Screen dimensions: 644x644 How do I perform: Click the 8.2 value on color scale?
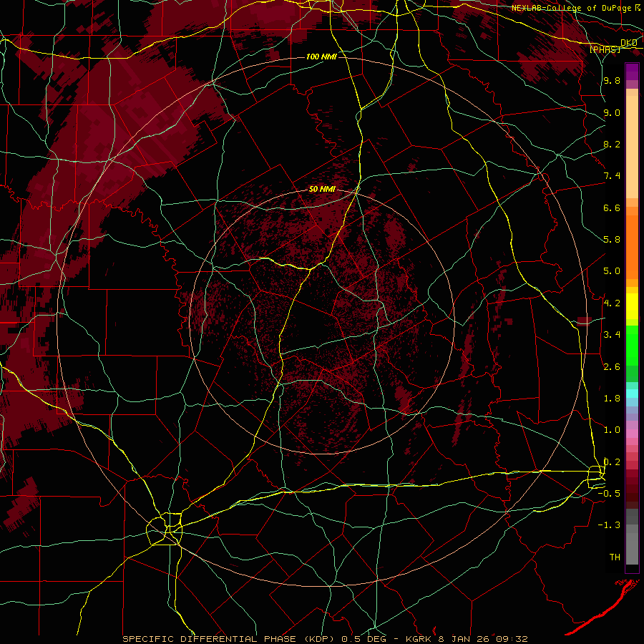(x=612, y=144)
